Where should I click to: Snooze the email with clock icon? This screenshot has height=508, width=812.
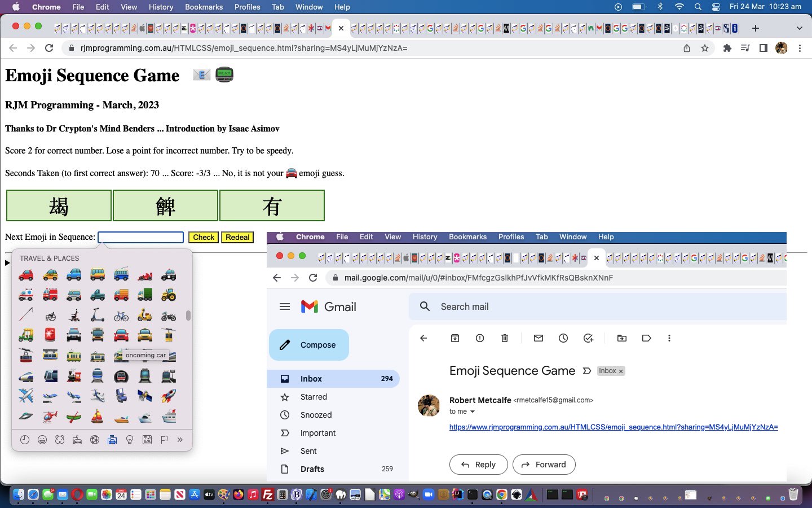[x=563, y=338]
